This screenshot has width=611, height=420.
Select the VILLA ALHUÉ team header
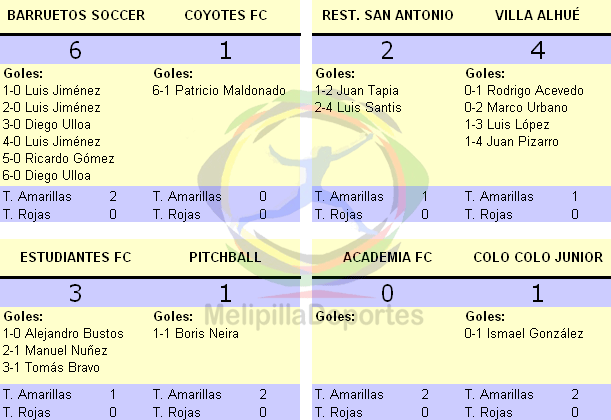(537, 15)
